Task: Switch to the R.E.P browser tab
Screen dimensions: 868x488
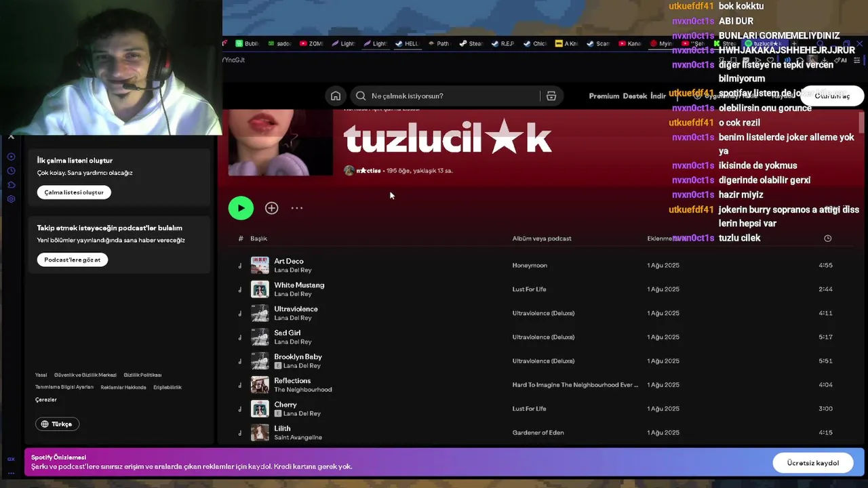Action: click(502, 43)
